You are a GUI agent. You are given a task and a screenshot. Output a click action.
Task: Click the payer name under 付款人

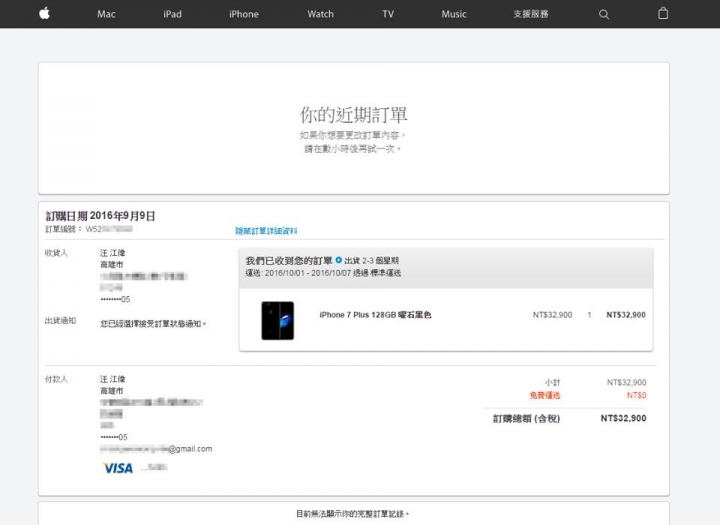tap(112, 379)
